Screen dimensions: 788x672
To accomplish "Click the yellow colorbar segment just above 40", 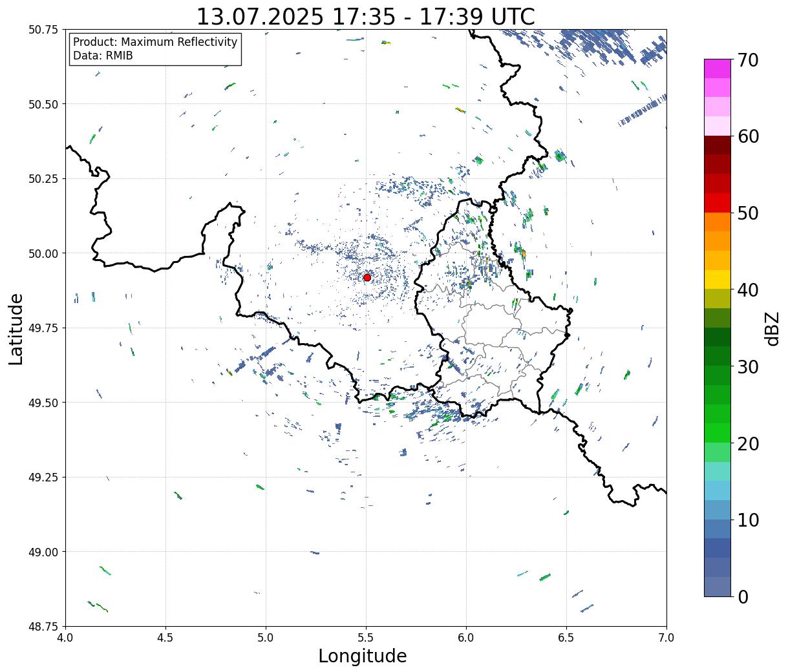I will [x=717, y=279].
